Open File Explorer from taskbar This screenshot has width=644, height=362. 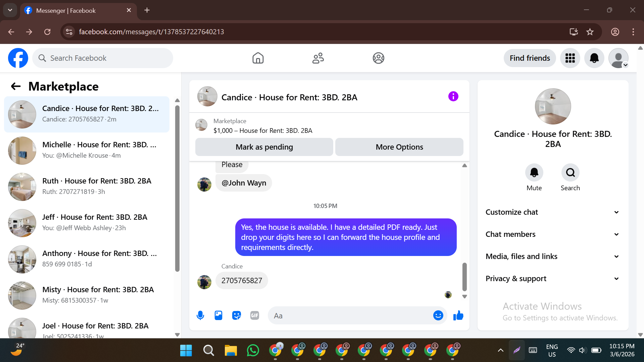[231, 350]
